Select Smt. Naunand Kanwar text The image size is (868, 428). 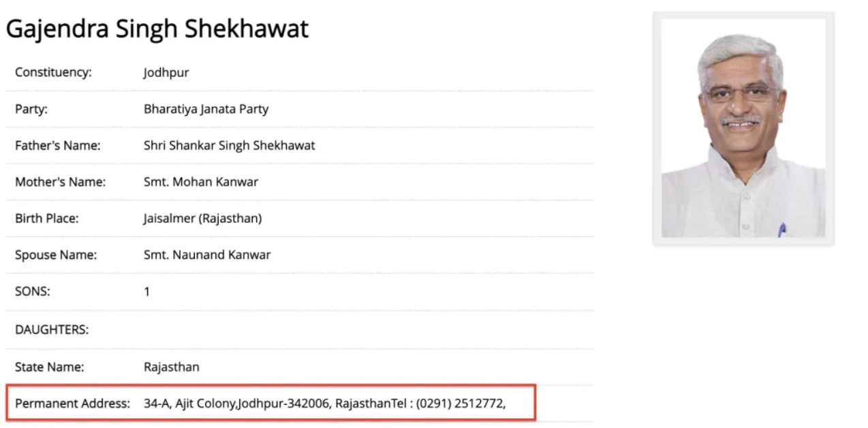[x=207, y=255]
